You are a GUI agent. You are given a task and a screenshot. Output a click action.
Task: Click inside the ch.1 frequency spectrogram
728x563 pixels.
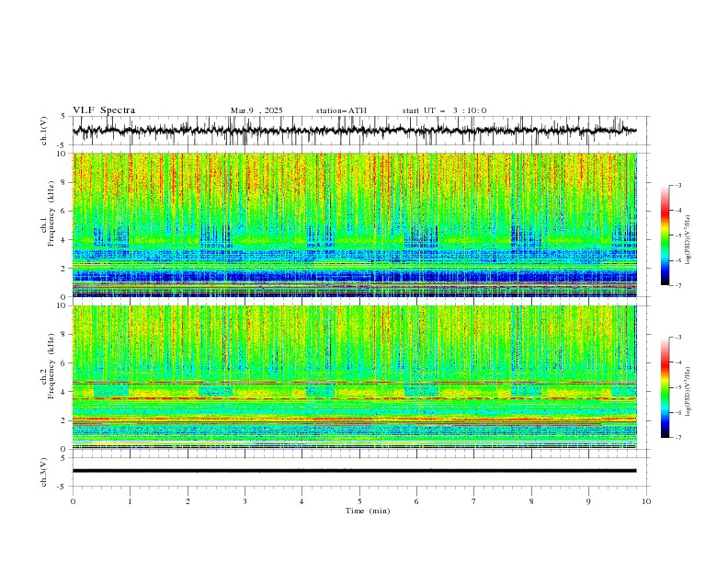coord(355,224)
